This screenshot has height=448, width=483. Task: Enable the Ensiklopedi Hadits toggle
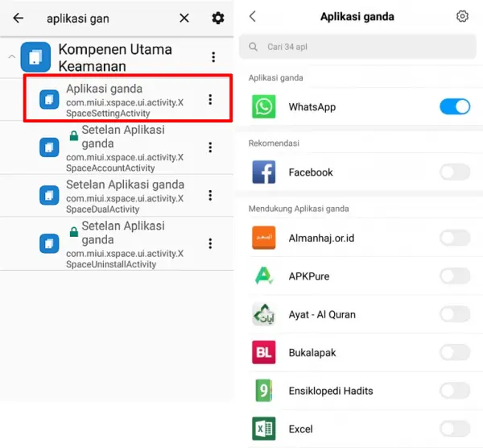tap(455, 391)
